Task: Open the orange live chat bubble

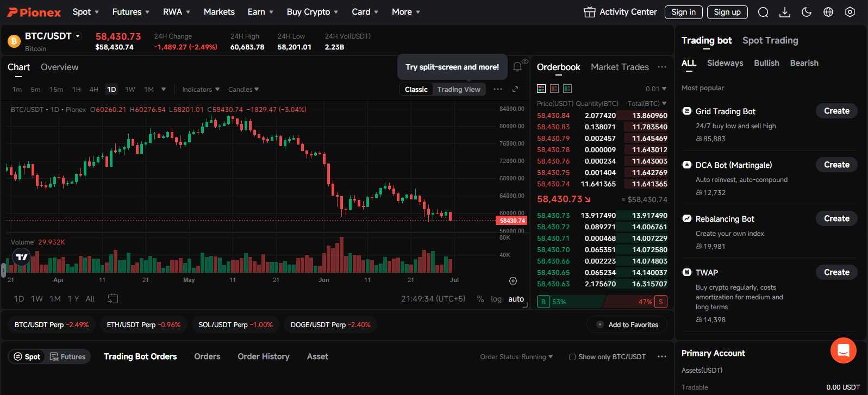Action: [x=844, y=350]
